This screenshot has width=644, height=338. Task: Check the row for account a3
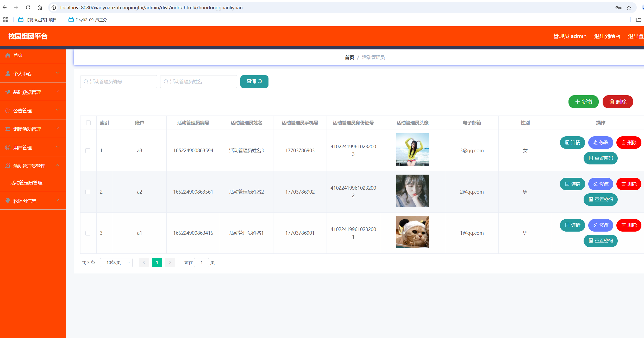coord(88,151)
